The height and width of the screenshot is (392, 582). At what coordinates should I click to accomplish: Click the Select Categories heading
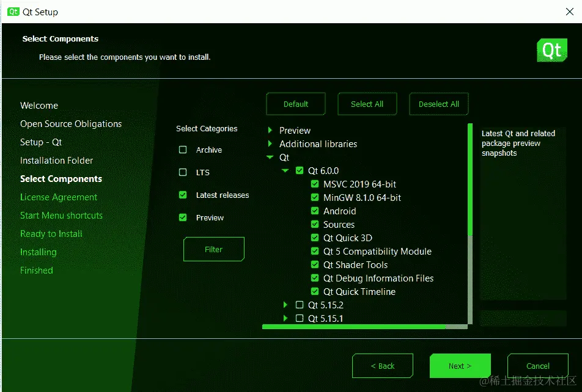207,128
